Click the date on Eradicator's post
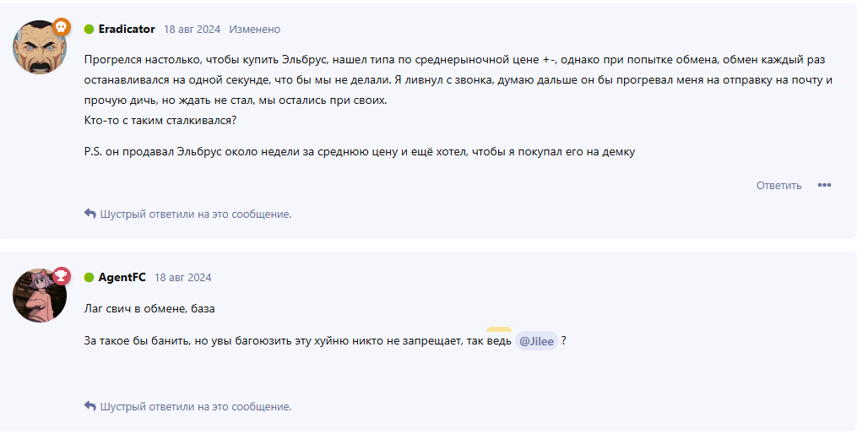 coord(192,29)
